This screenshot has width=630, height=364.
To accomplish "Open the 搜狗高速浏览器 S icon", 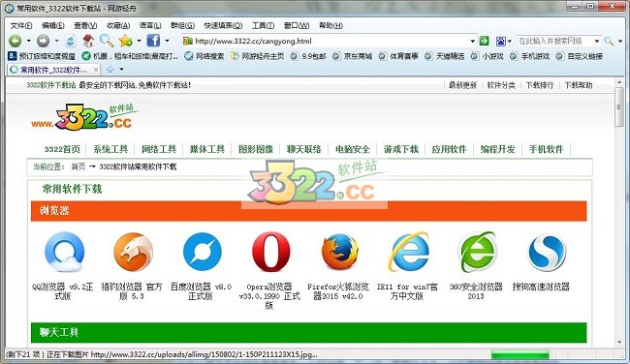I will click(x=547, y=253).
